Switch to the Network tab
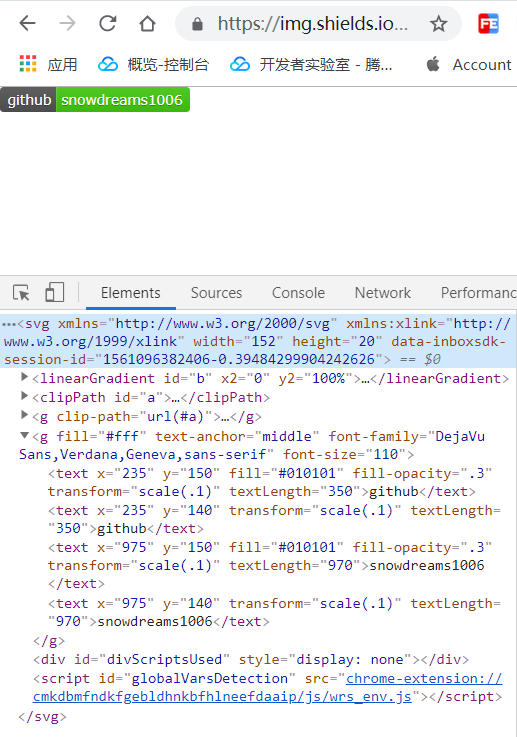This screenshot has width=517, height=737. (x=383, y=293)
